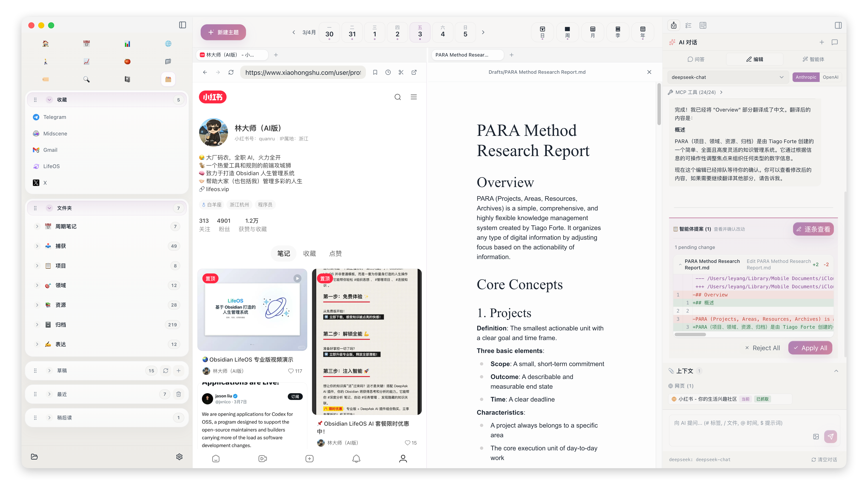This screenshot has height=494, width=868.
Task: Open page in external browser icon
Action: point(414,72)
